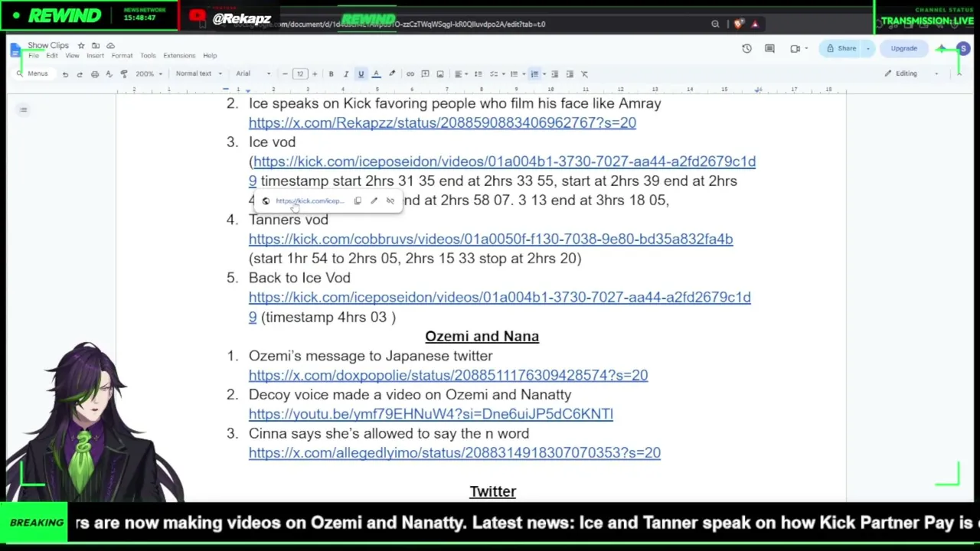
Task: Open the File menu
Action: point(34,56)
